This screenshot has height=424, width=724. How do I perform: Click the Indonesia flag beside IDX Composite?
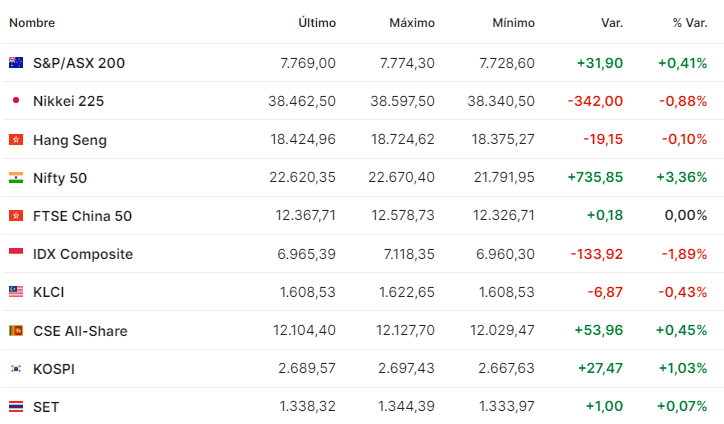[x=16, y=254]
